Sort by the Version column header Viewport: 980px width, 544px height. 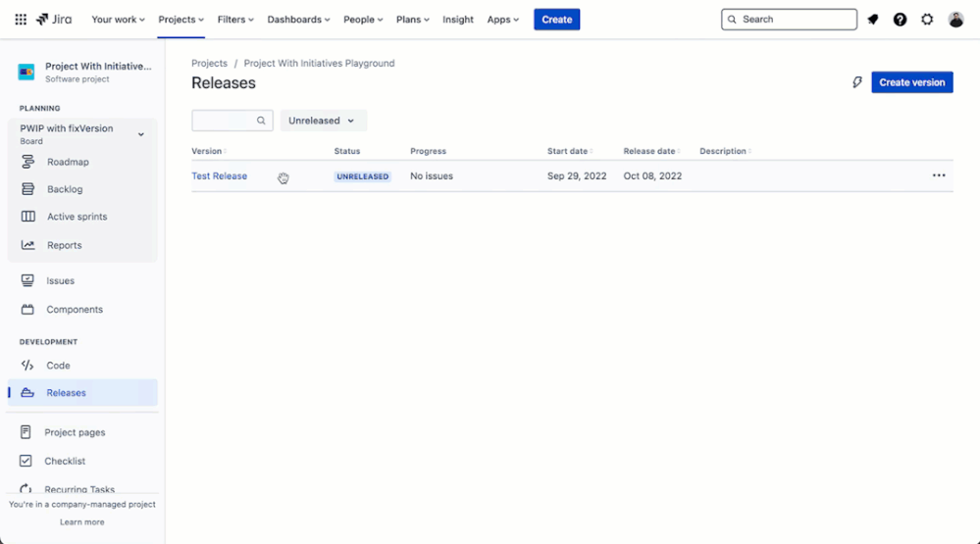pyautogui.click(x=209, y=151)
